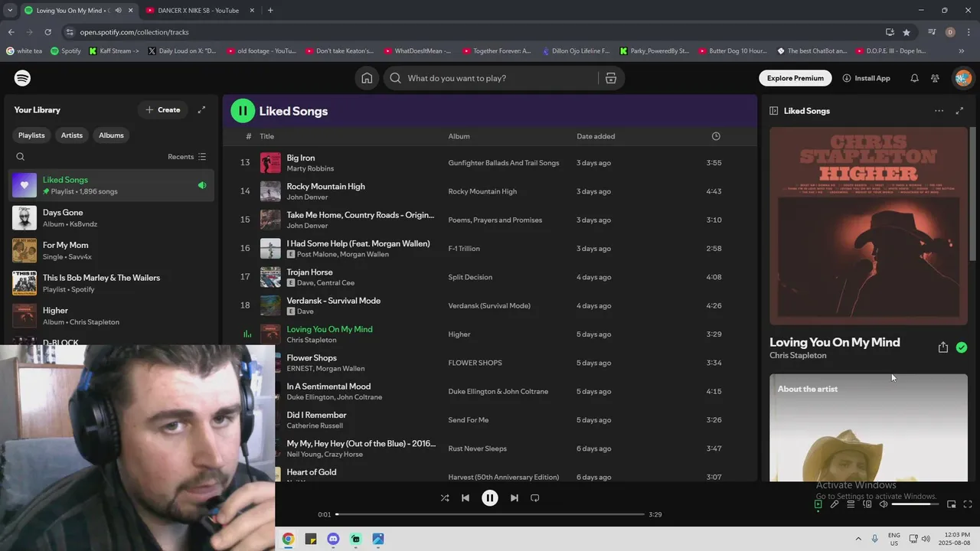This screenshot has width=980, height=551.
Task: Bookmark this page with the star icon
Action: [x=906, y=32]
